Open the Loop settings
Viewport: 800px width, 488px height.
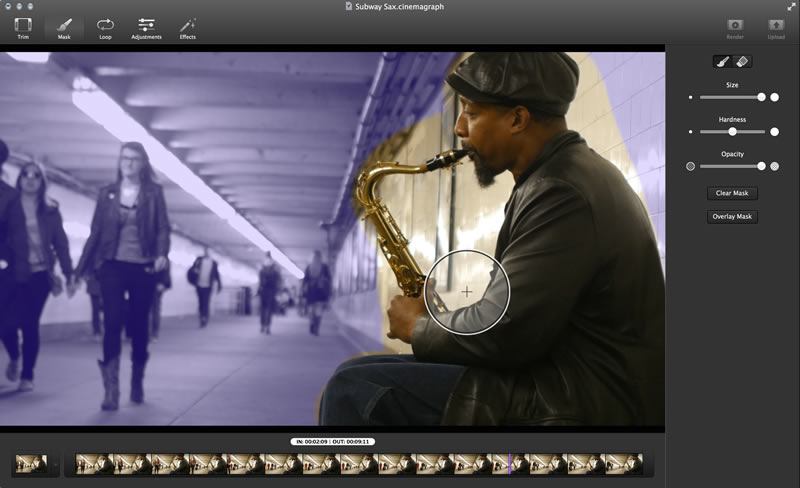point(105,27)
